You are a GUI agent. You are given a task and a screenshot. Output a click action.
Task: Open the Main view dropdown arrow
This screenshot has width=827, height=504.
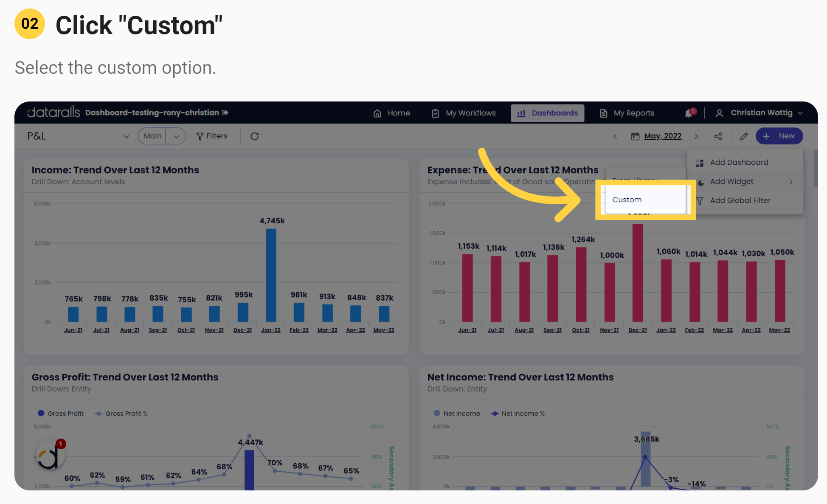click(x=176, y=136)
